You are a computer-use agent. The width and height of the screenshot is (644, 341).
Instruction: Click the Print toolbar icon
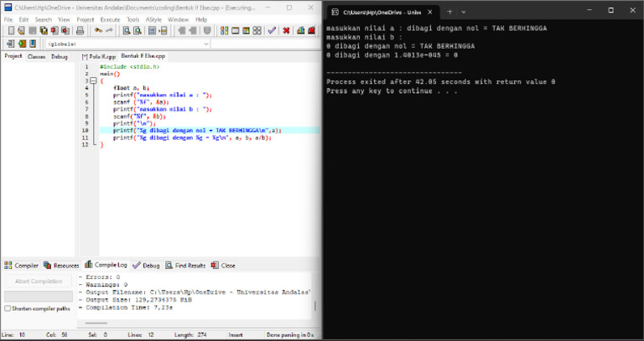coord(79,30)
